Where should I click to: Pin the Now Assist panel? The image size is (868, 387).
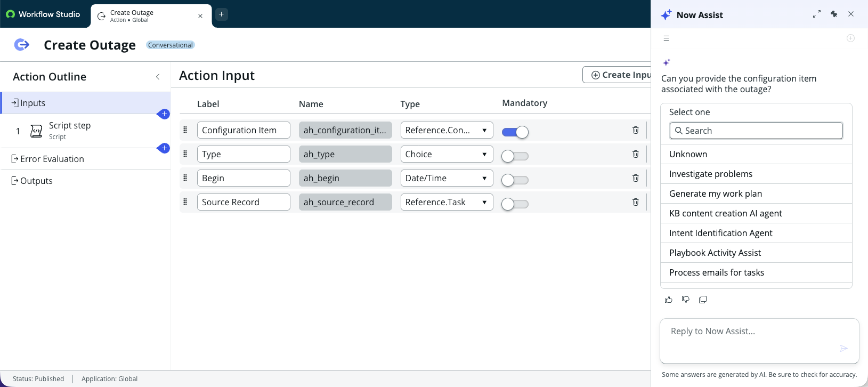(x=834, y=14)
